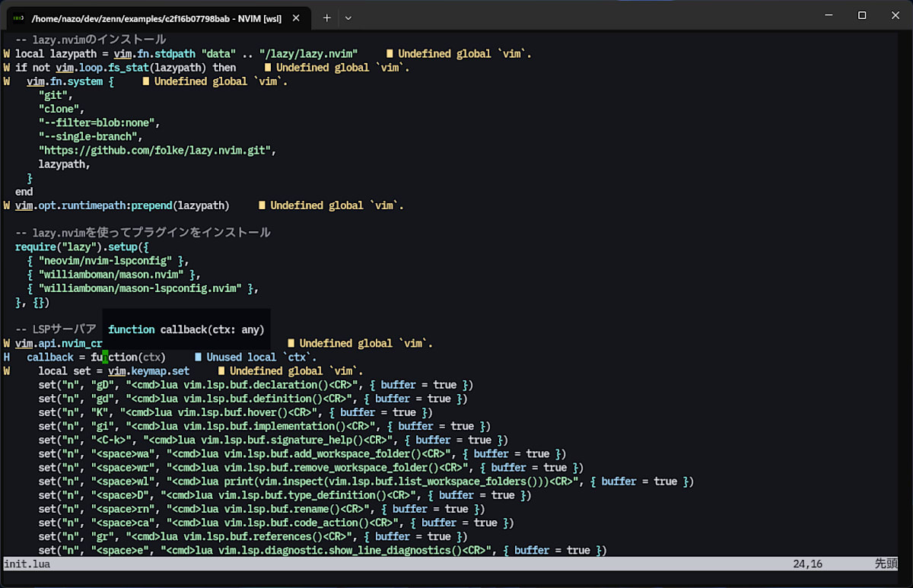Click 'Undefined global `vim`' on the runtimepath line
Viewport: 913px width, 588px height.
tap(337, 205)
